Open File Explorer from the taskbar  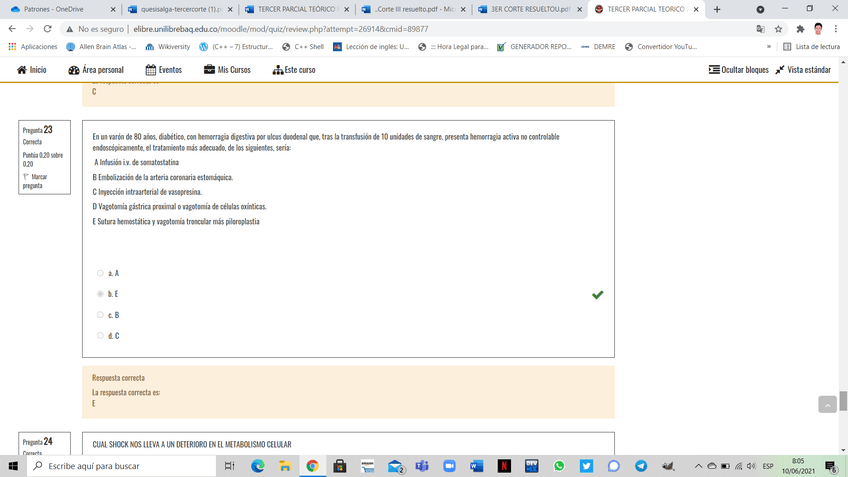(x=285, y=466)
